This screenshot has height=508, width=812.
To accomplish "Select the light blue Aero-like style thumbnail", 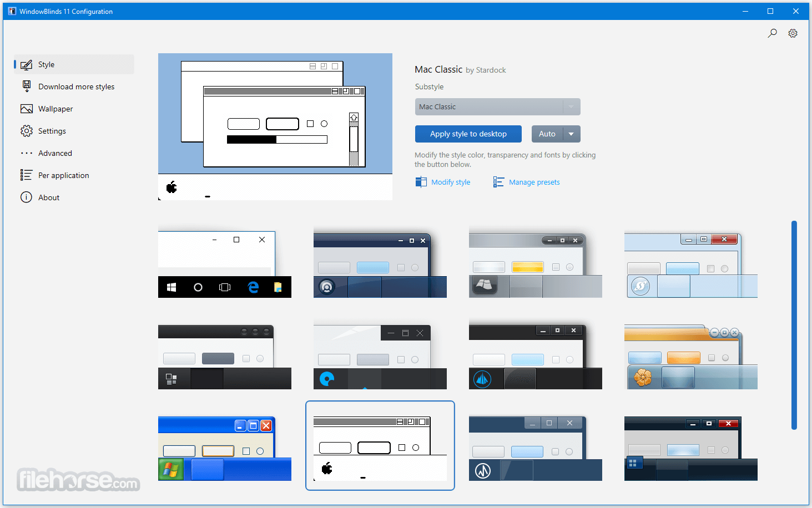I will 691,264.
